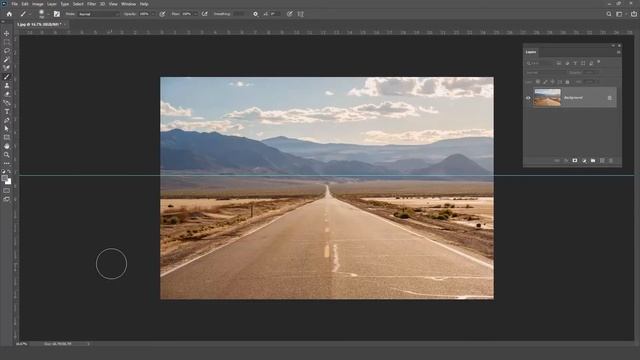Create a new group folder icon
Screen dimensions: 640x360
tap(593, 160)
